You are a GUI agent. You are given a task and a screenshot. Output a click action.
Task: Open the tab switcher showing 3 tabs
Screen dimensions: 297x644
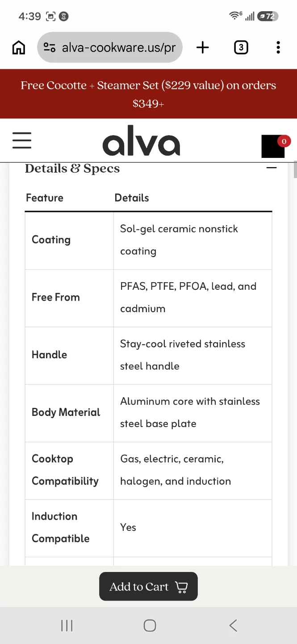[241, 47]
